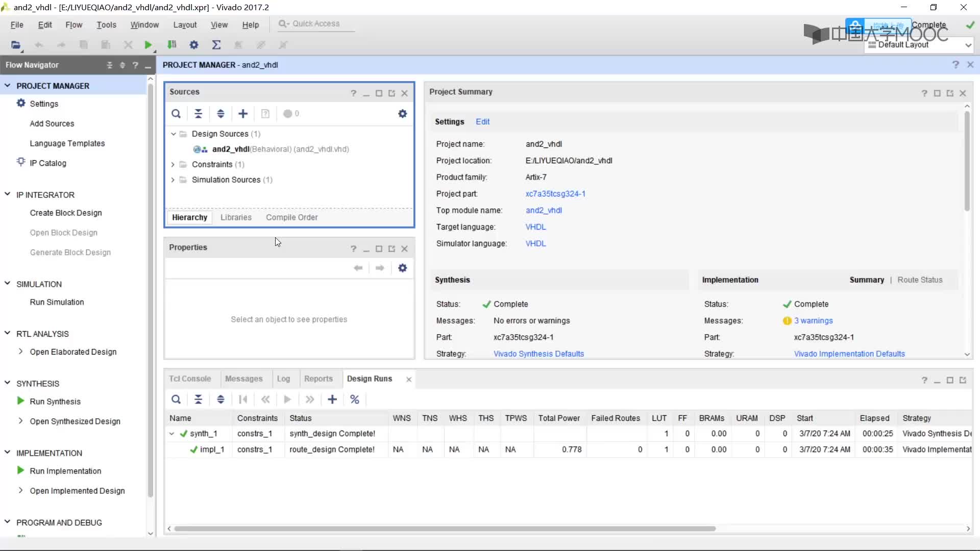This screenshot has width=980, height=551.
Task: Click the save project icon in toolbar
Action: tap(84, 45)
